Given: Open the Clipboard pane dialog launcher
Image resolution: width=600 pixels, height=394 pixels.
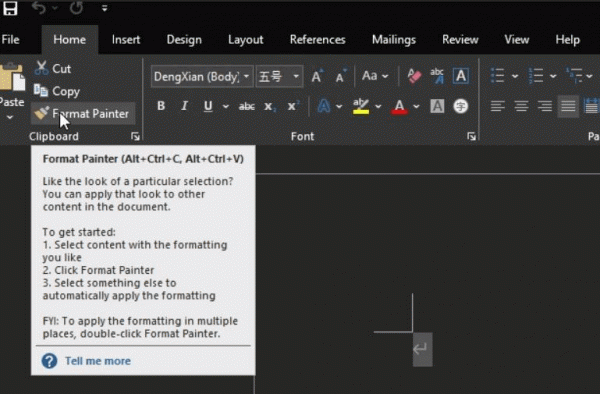Looking at the screenshot, I should 135,137.
